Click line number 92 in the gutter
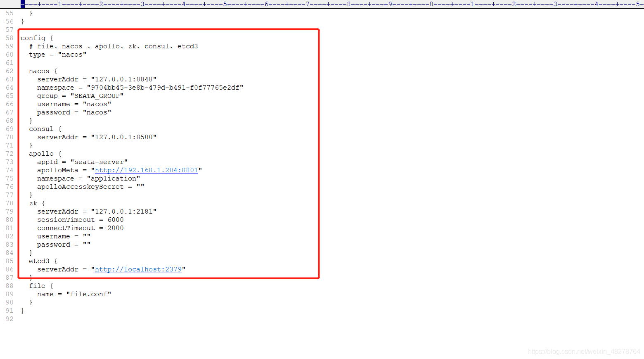Image resolution: width=644 pixels, height=359 pixels. click(x=9, y=319)
